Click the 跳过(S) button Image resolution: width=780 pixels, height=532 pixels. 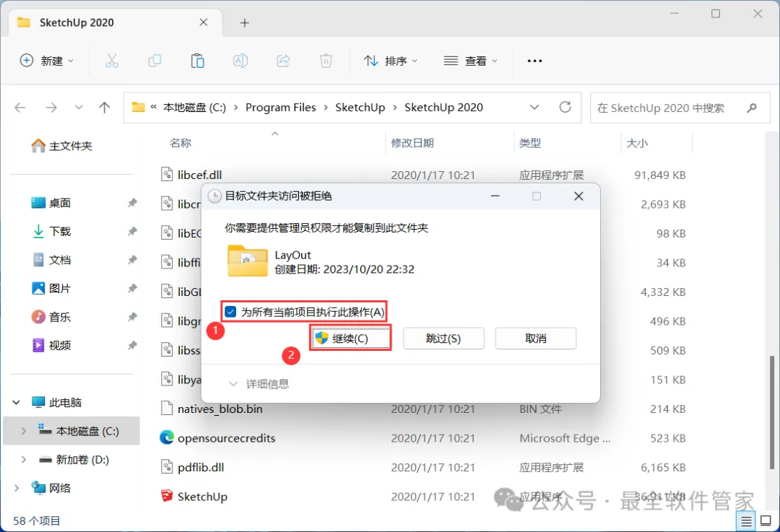click(x=443, y=338)
